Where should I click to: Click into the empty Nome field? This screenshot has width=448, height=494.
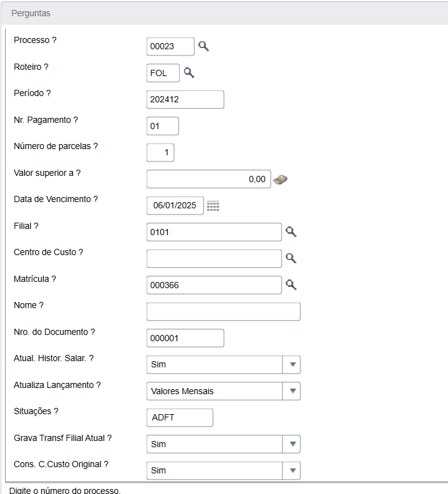coord(223,311)
